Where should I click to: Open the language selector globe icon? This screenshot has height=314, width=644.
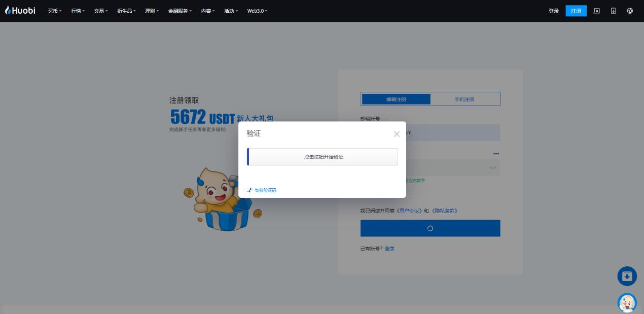pyautogui.click(x=630, y=11)
